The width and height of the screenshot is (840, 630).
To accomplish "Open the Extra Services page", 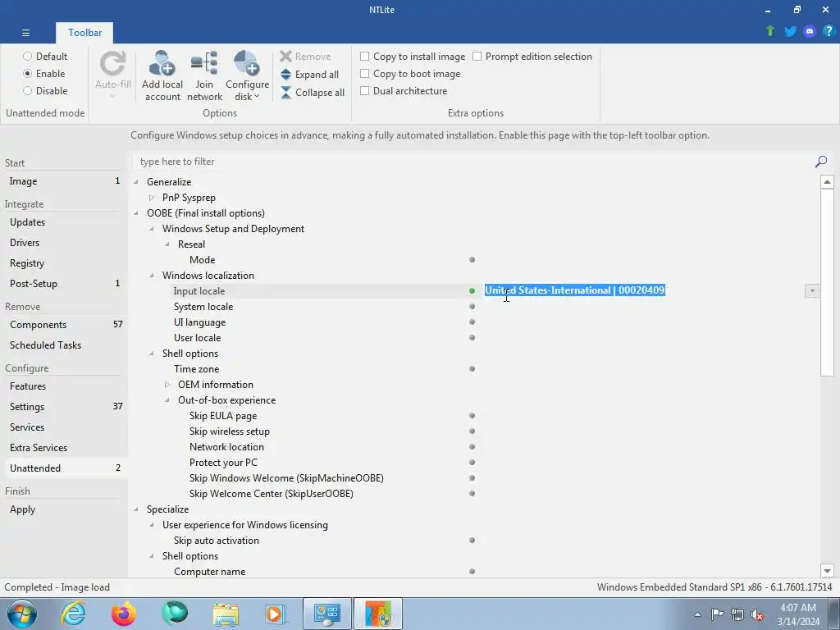I will click(64, 447).
